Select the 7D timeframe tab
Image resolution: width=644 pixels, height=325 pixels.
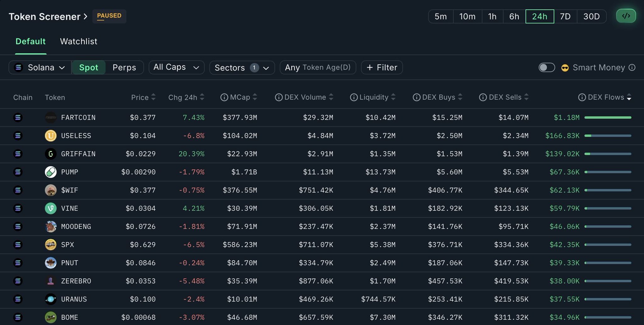[565, 16]
